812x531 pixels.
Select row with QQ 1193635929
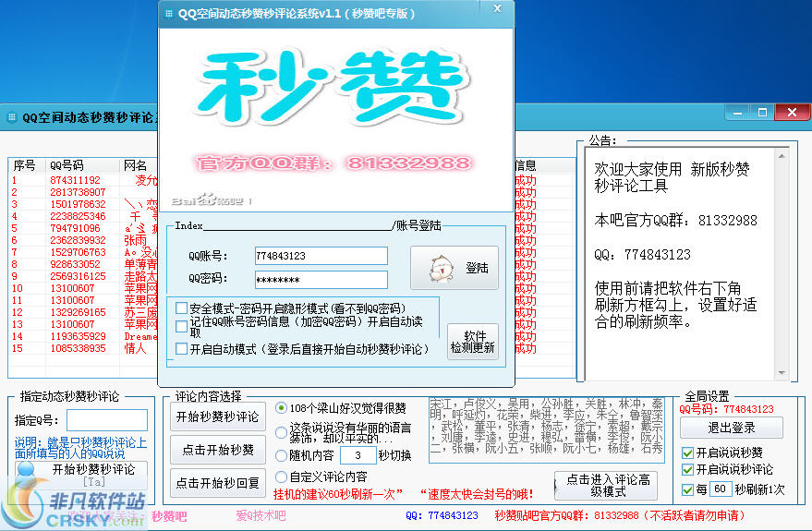coord(83,336)
